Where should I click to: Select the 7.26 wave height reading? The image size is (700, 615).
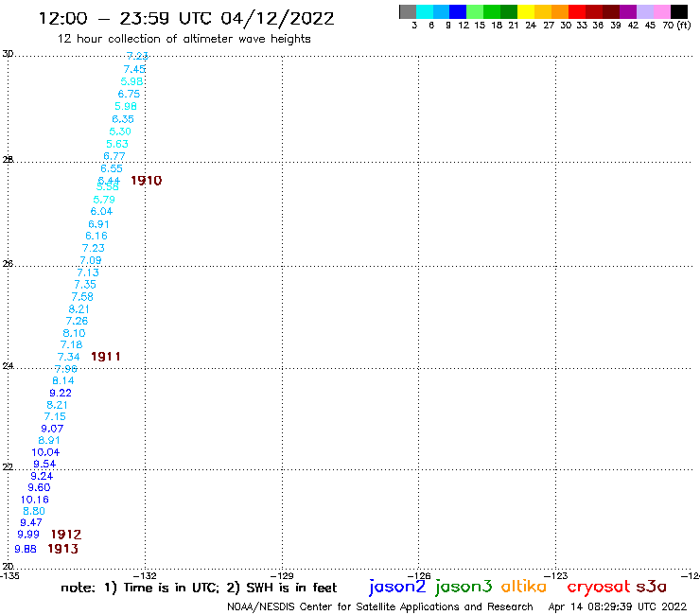click(x=77, y=321)
